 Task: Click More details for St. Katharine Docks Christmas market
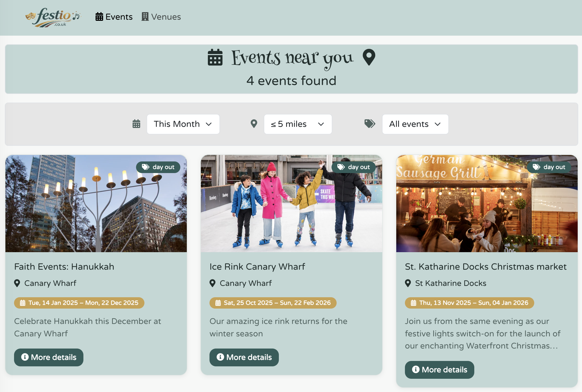(x=439, y=370)
